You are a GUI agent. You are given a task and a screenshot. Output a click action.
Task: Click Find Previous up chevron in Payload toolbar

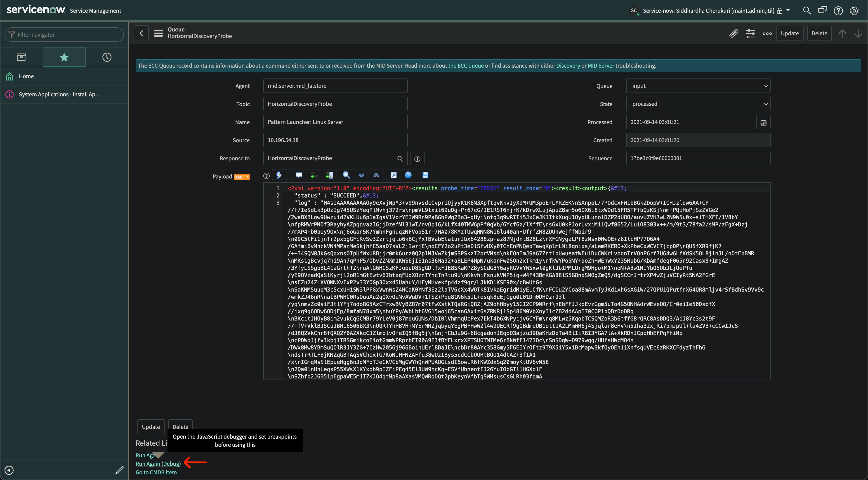point(376,175)
